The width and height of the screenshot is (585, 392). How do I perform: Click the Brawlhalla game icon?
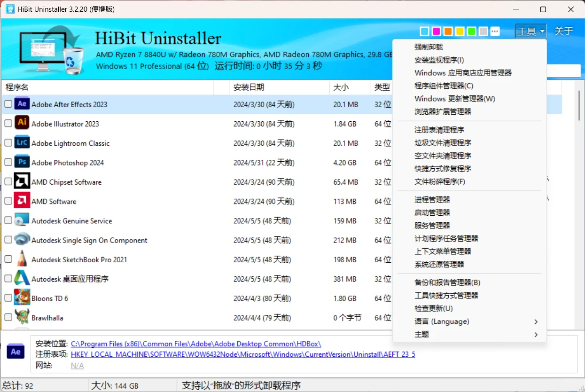22,317
